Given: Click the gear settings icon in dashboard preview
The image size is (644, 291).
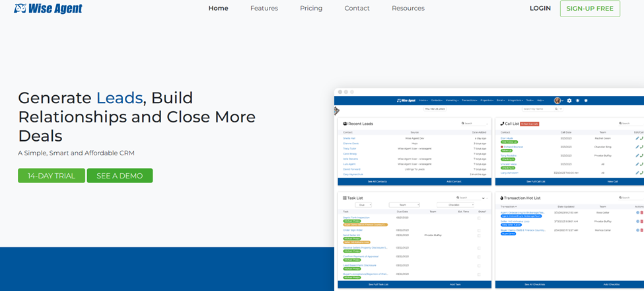Looking at the screenshot, I should (569, 101).
